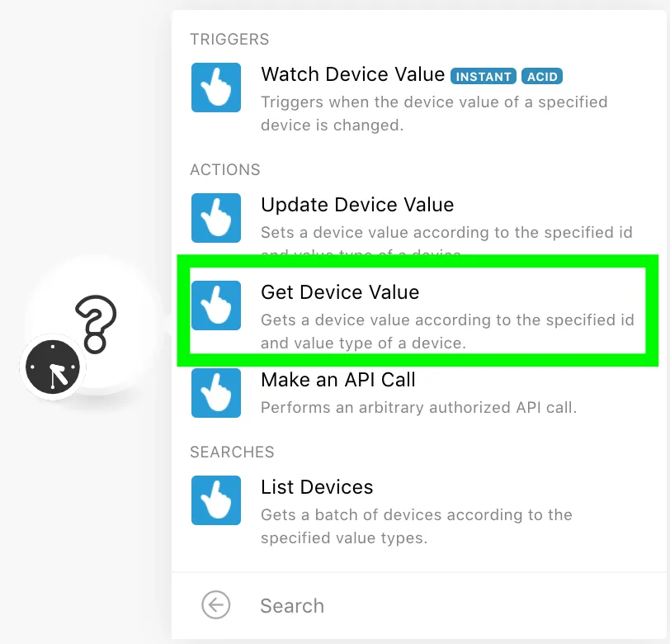Click the Get Device Value description text
This screenshot has height=644, width=670.
[447, 331]
